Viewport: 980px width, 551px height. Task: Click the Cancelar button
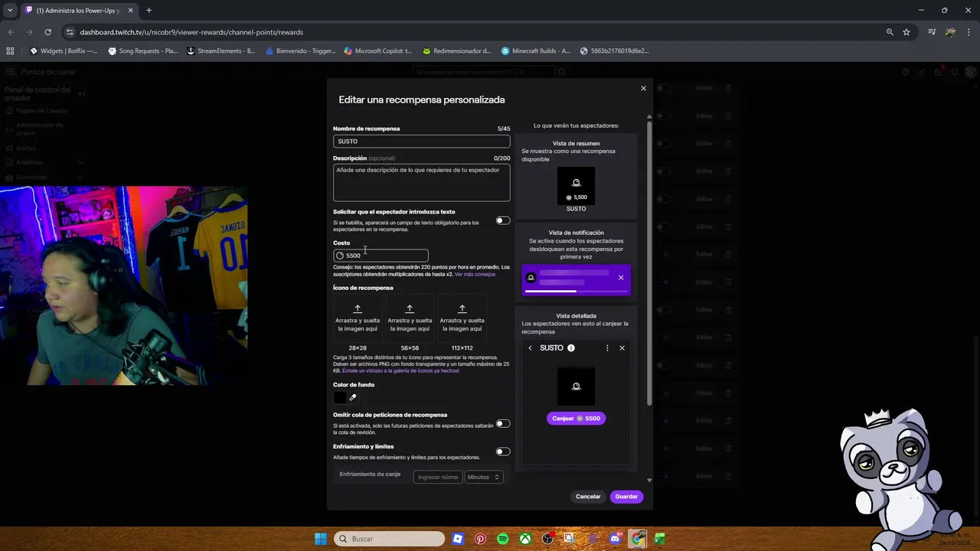pyautogui.click(x=588, y=497)
